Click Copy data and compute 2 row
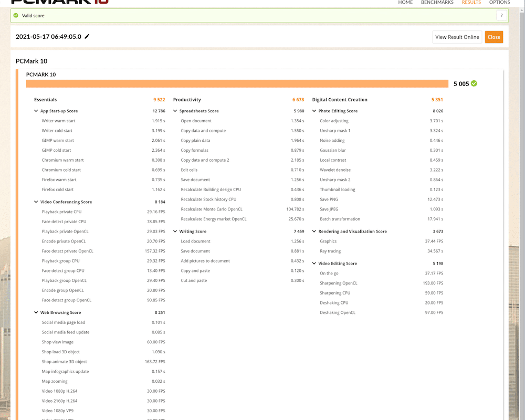The image size is (525, 420). click(x=243, y=160)
